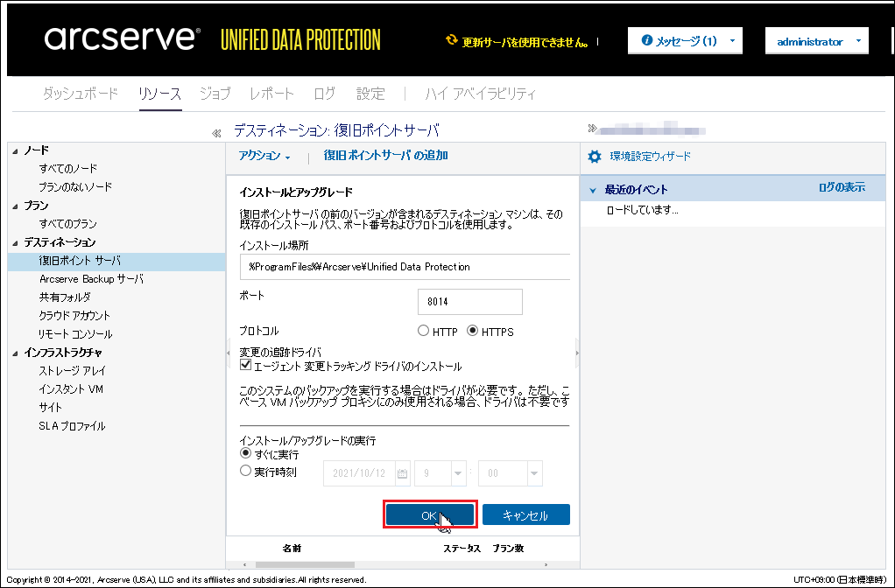Image resolution: width=895 pixels, height=588 pixels.
Task: Click the ステータス column header
Action: pos(462,548)
